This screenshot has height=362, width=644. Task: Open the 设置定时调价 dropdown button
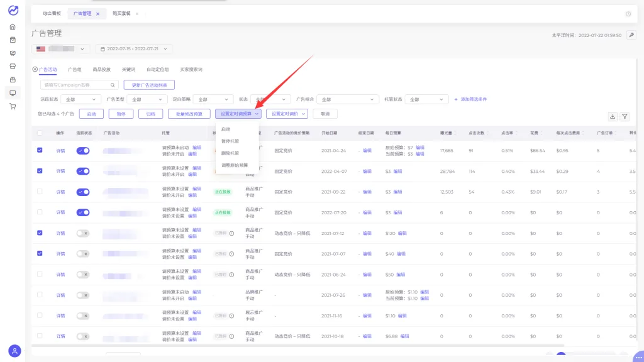(287, 114)
